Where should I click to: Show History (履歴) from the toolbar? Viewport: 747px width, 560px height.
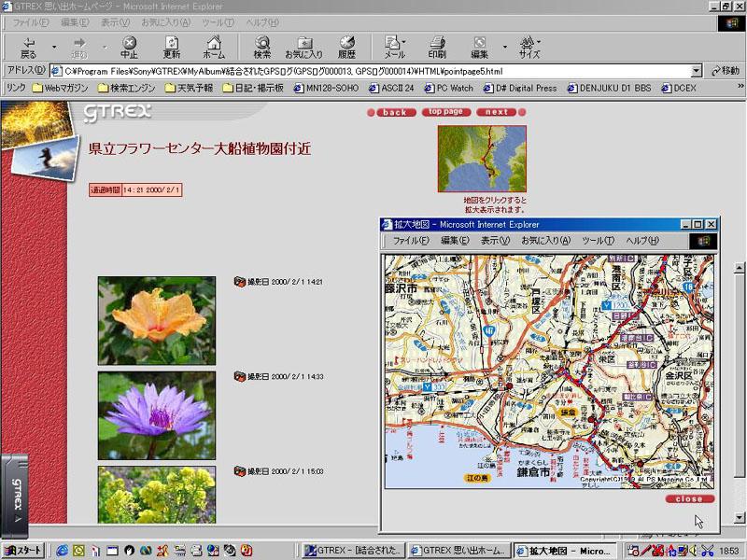346,47
